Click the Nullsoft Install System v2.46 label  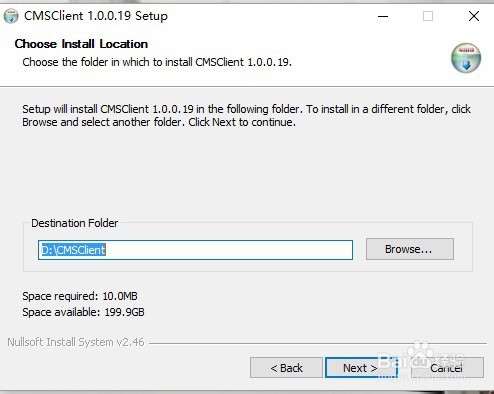[76, 342]
